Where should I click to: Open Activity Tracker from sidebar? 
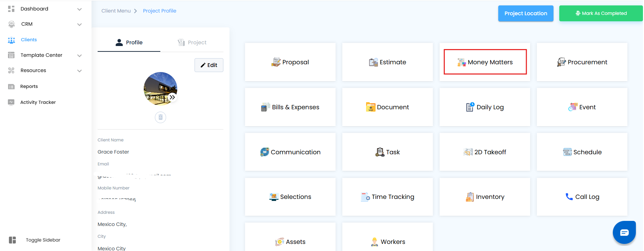[38, 102]
